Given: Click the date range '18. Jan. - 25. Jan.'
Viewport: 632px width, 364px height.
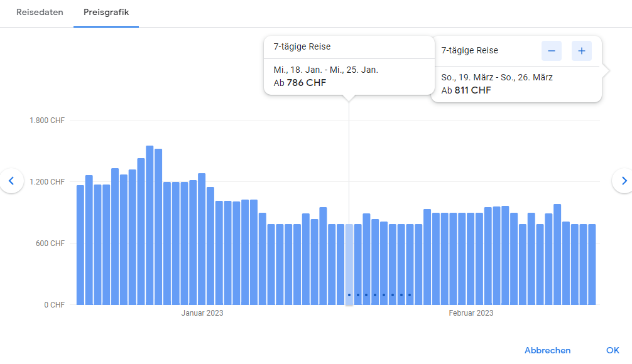Looking at the screenshot, I should click(x=325, y=70).
